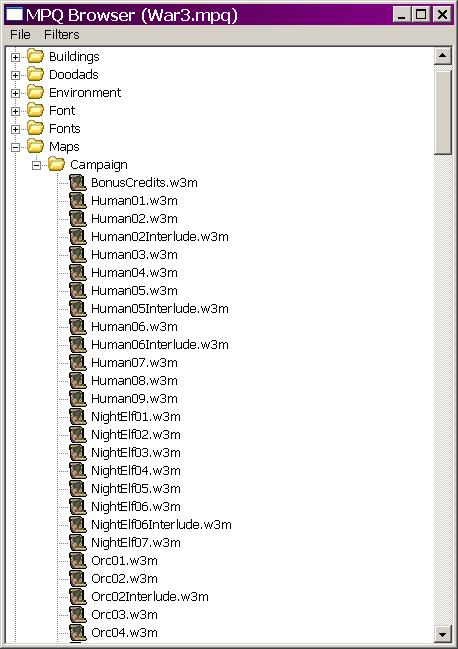Select NightElf06.w3m file name

[x=136, y=507]
